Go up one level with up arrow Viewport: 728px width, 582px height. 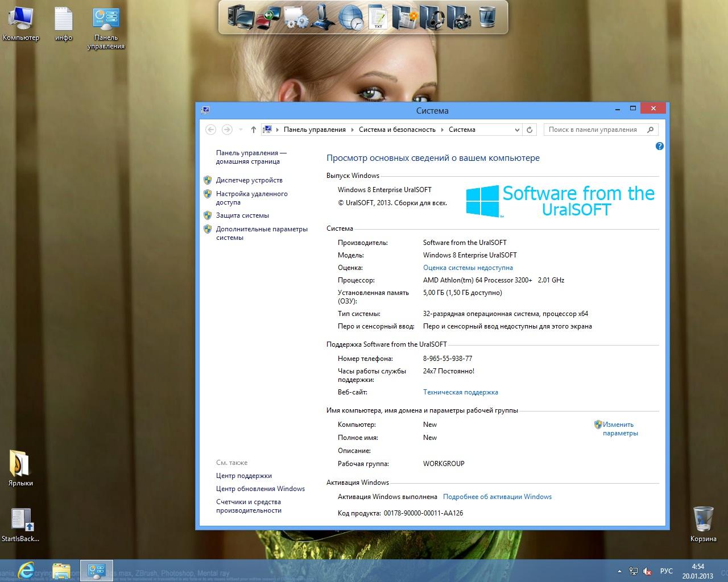coord(254,130)
